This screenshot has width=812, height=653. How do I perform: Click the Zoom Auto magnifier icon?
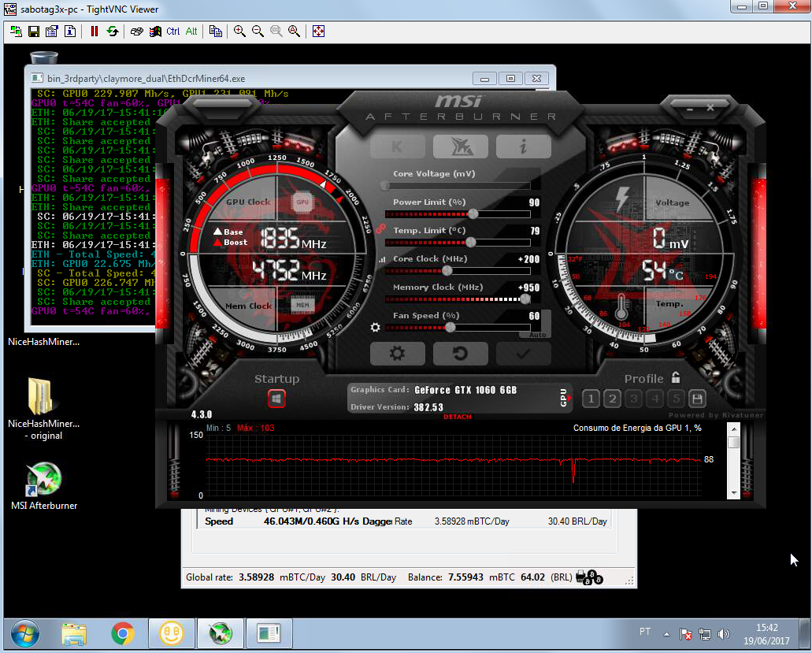[294, 32]
